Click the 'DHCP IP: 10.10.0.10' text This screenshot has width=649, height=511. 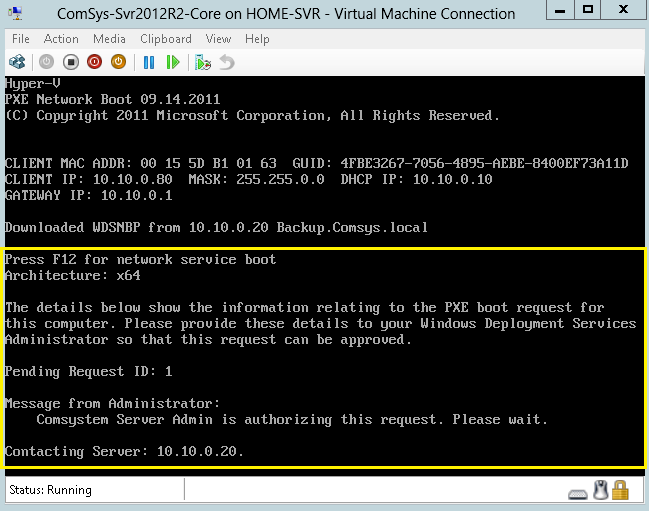click(416, 180)
